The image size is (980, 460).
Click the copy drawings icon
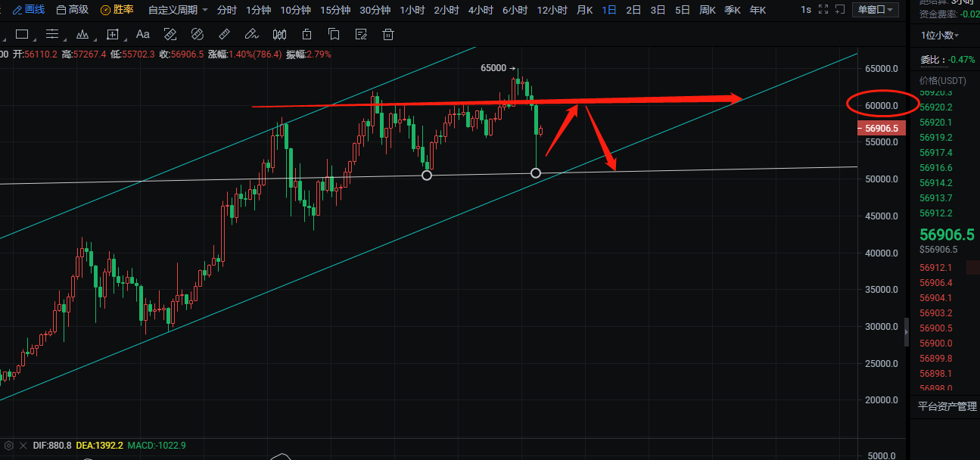334,34
